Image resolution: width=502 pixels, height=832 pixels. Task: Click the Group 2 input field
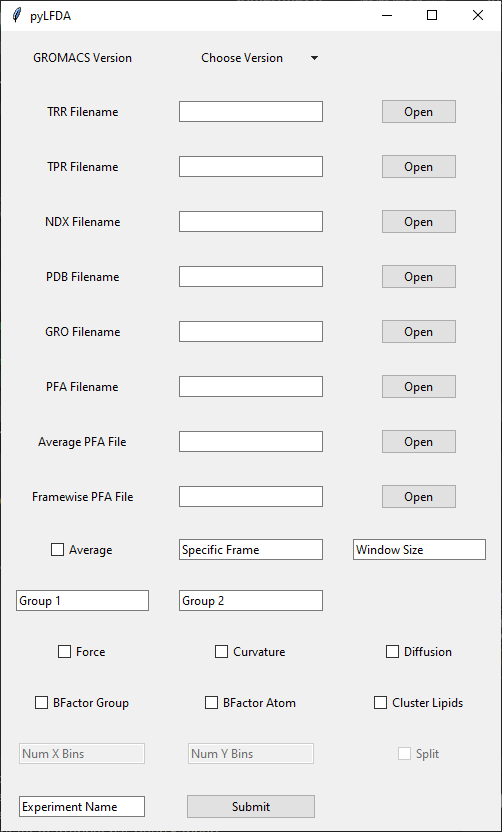coord(251,601)
